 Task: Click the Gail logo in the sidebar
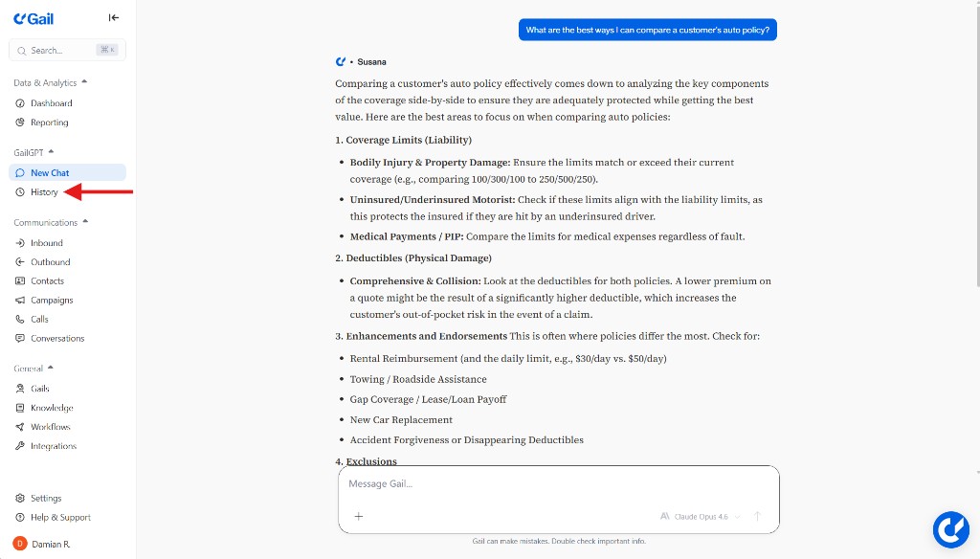(x=33, y=17)
